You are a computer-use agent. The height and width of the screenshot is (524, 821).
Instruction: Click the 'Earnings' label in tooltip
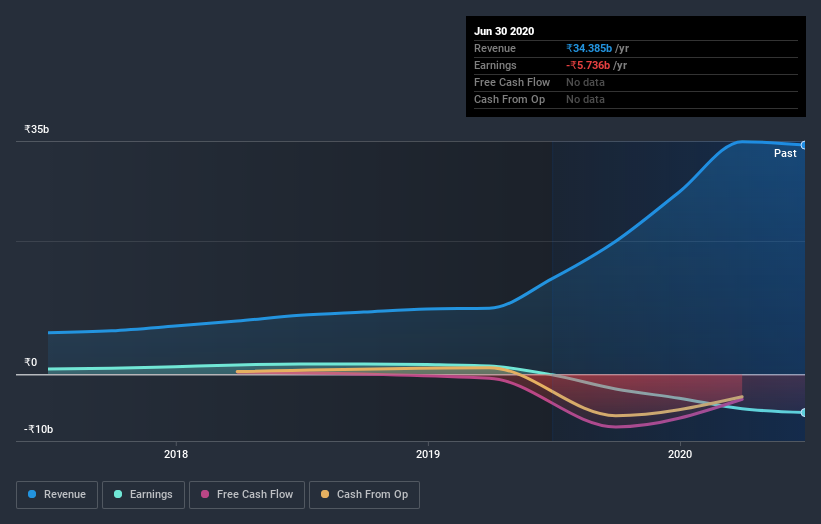(495, 65)
